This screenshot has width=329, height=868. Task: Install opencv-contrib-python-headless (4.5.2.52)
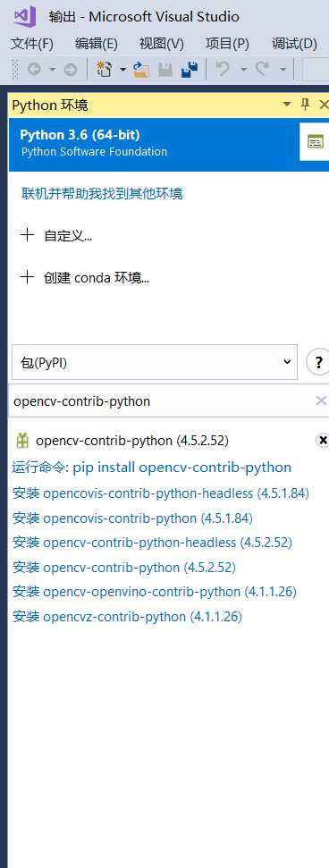coord(152,543)
